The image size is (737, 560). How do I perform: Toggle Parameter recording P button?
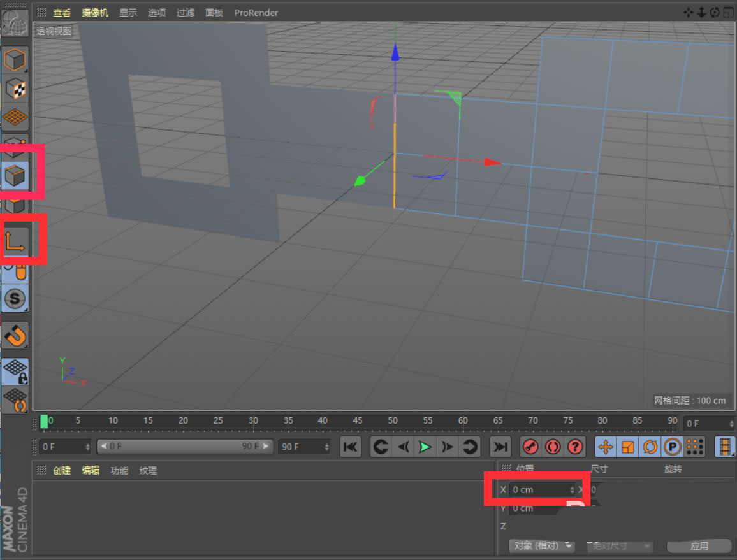pos(672,447)
